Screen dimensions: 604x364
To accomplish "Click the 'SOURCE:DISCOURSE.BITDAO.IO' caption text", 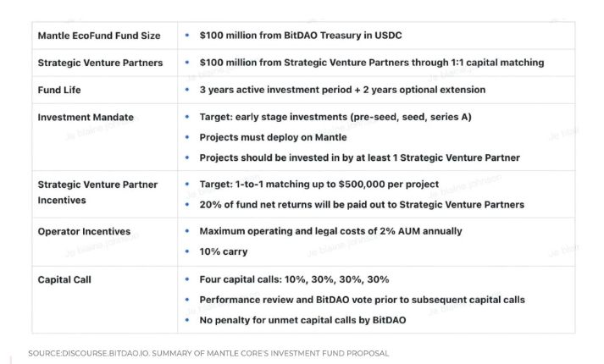I will pos(208,353).
